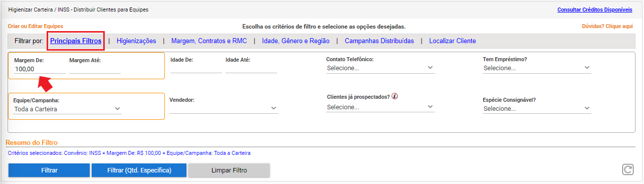644x184 pixels.
Task: Open the Contato Telefônico dropdown
Action: [x=380, y=68]
